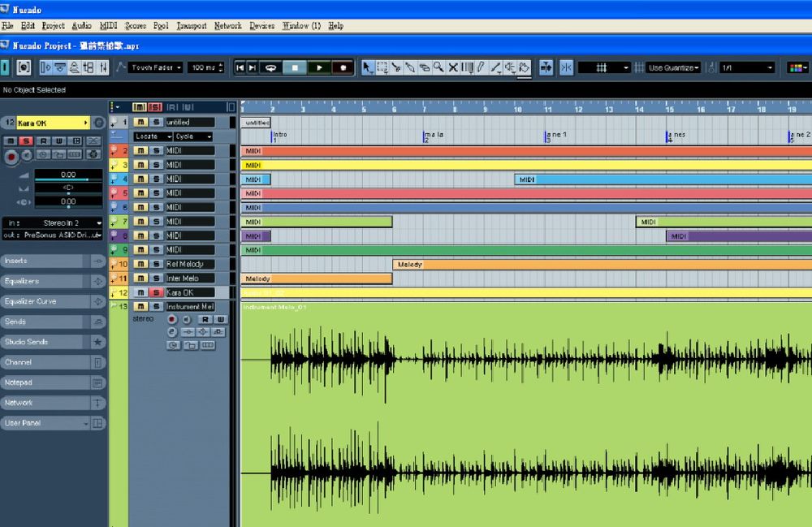Solo the Inter Melo track

[156, 278]
